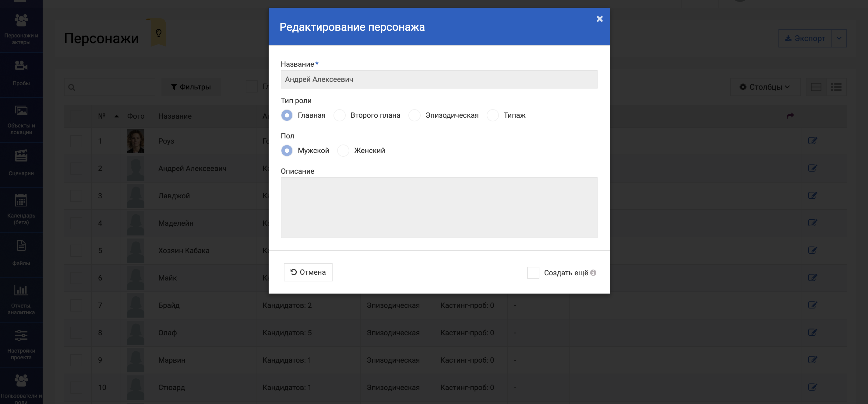Expand the Экспорт dropdown arrow
Image resolution: width=868 pixels, height=404 pixels.
[x=839, y=38]
